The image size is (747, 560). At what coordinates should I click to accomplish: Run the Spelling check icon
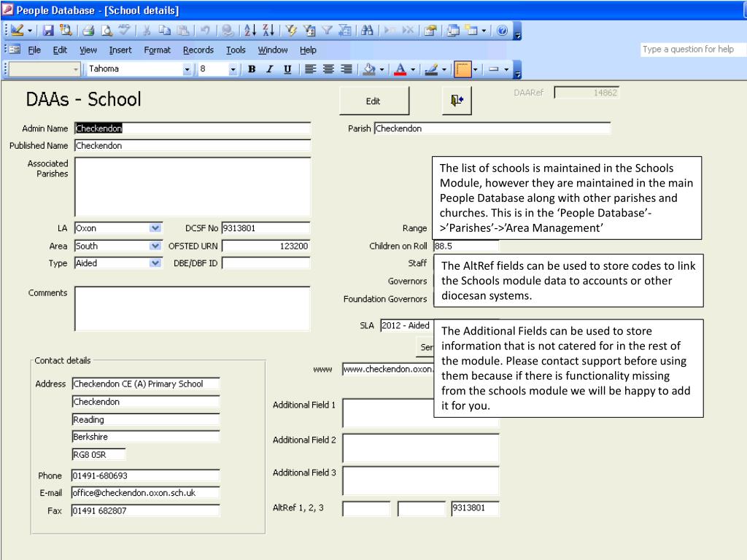click(124, 31)
